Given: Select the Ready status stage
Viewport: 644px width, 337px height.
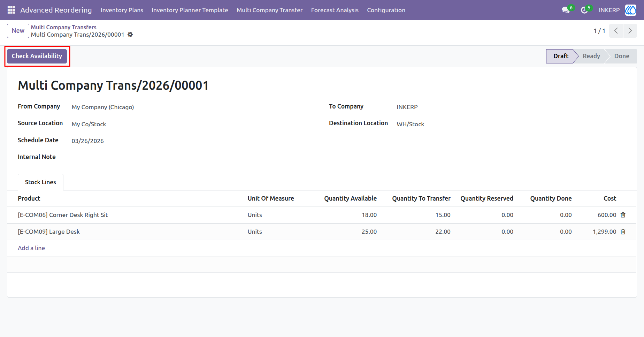Looking at the screenshot, I should click(x=591, y=56).
